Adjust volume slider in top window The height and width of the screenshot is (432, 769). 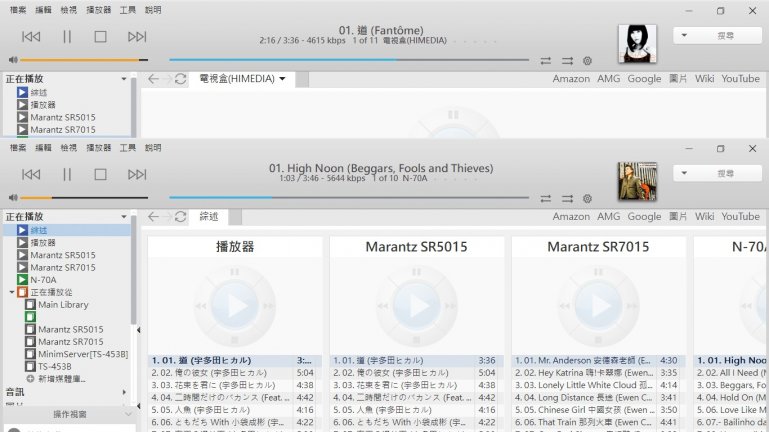(x=84, y=60)
